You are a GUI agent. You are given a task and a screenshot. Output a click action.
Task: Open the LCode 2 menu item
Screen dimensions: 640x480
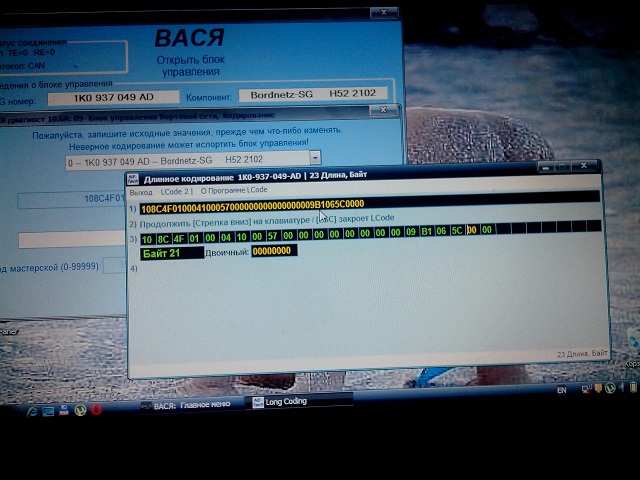click(x=174, y=191)
